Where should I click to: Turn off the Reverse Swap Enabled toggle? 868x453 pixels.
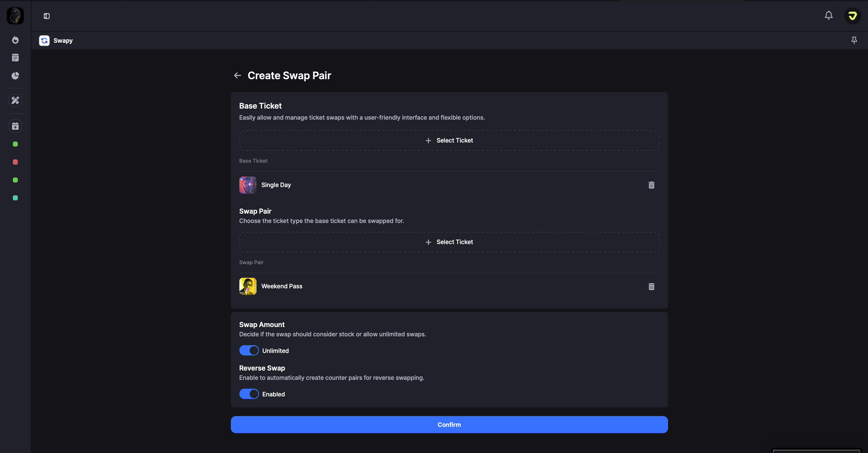point(249,394)
